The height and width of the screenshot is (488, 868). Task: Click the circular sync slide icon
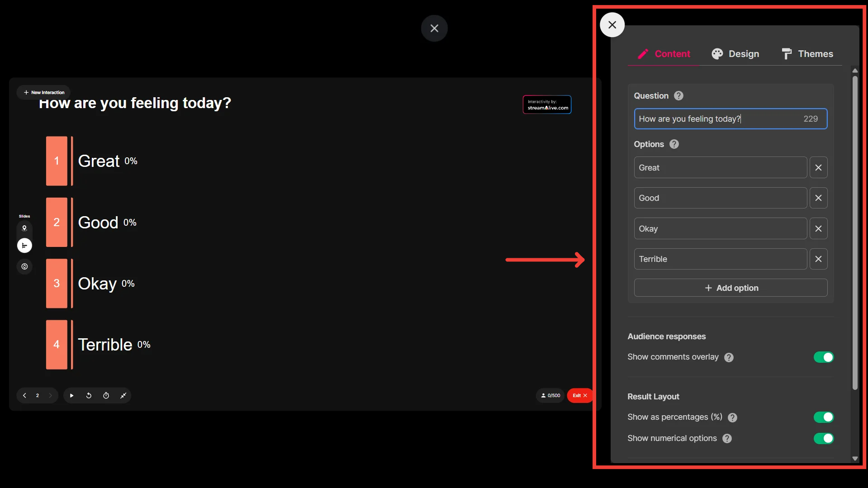click(x=24, y=267)
